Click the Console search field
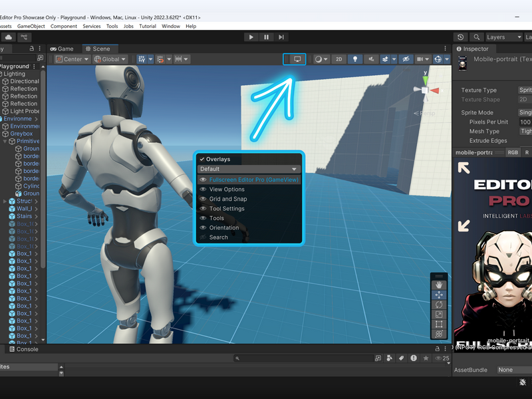532x399 pixels. point(304,358)
